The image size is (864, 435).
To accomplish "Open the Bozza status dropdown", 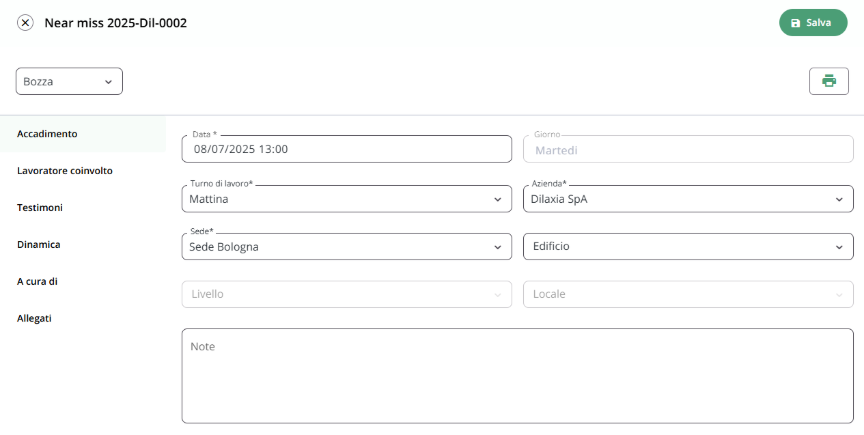I will point(69,81).
